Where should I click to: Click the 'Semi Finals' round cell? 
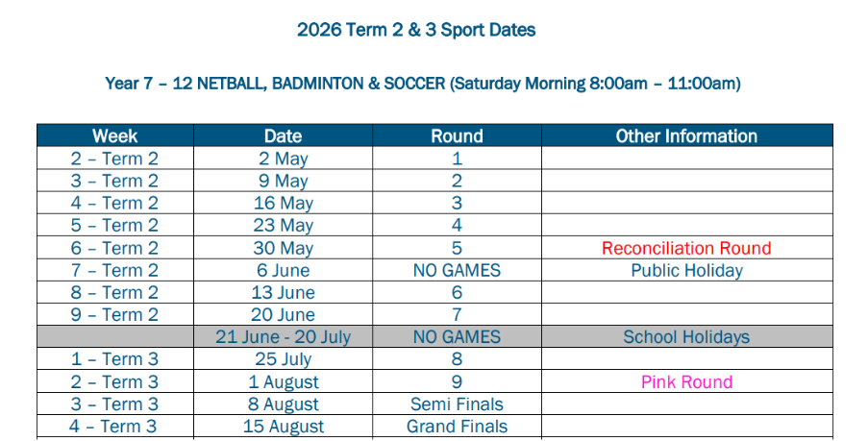(x=457, y=404)
